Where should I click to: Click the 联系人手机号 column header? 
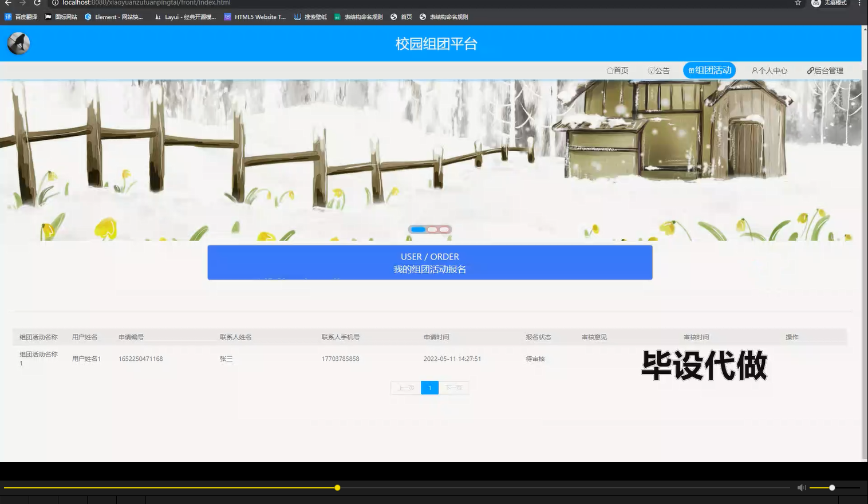pos(341,337)
